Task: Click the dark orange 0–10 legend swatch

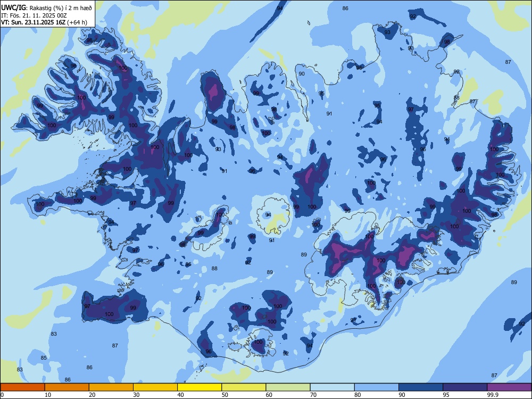Action: point(22,387)
